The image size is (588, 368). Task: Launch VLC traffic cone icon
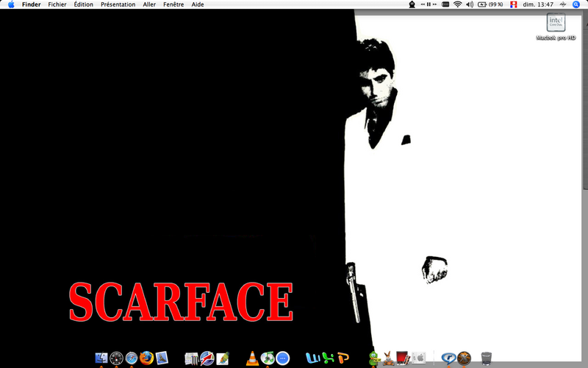pyautogui.click(x=252, y=358)
